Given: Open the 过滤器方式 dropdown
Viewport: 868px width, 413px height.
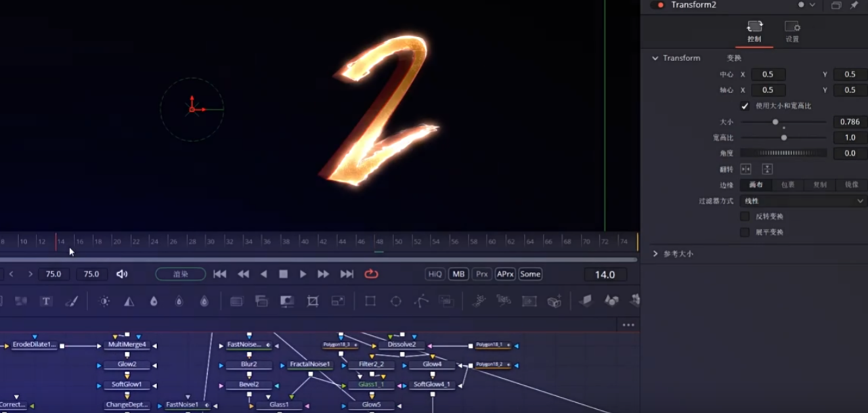Looking at the screenshot, I should 803,201.
